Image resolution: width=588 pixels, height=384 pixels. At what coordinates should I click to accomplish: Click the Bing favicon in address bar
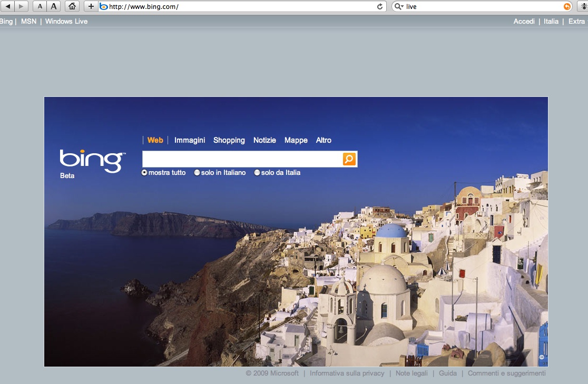click(104, 6)
